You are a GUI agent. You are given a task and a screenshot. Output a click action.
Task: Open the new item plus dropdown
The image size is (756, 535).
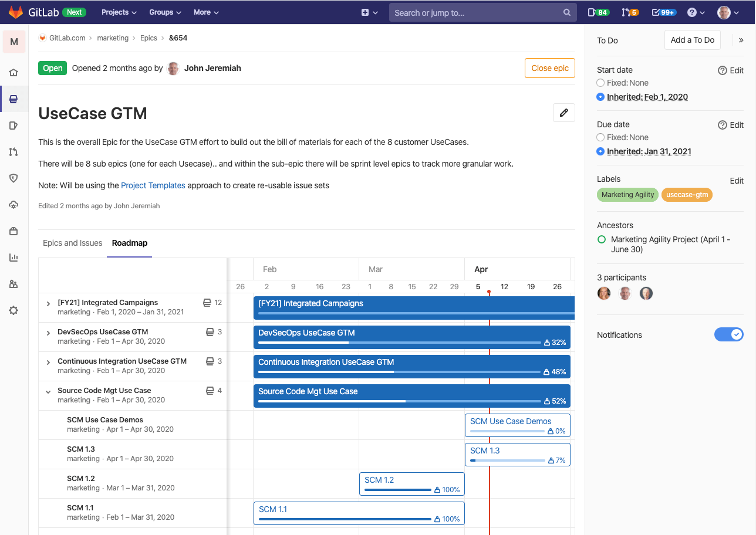[x=370, y=12]
